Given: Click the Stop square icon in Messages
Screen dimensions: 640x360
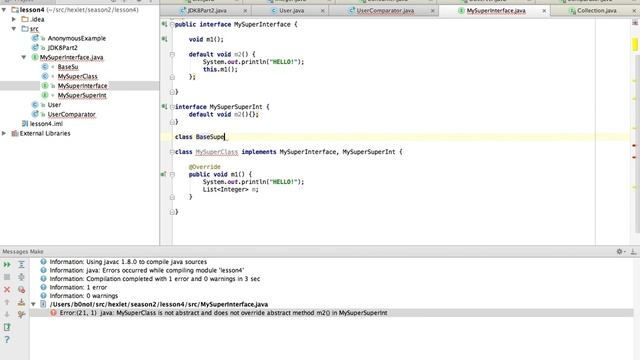Looking at the screenshot, I should click(x=7, y=277).
